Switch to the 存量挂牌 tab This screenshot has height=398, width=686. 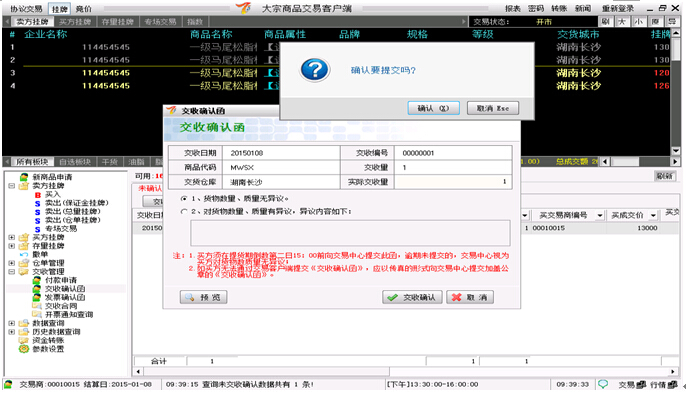pos(118,21)
